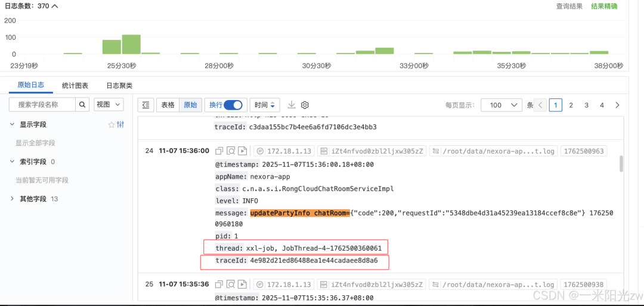Open the log display settings gear
Image resolution: width=644 pixels, height=306 pixels.
point(304,105)
